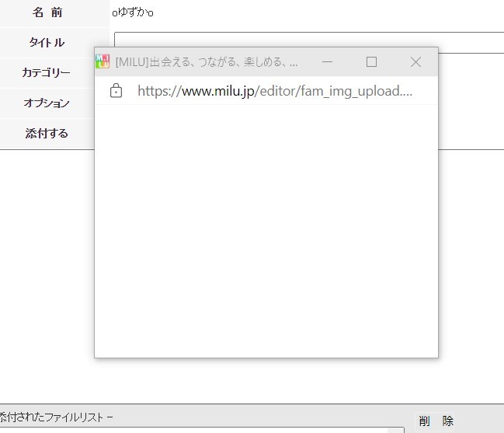The image size is (504, 433).
Task: Click the 添付されたファイルリスト label
Action: [56, 417]
